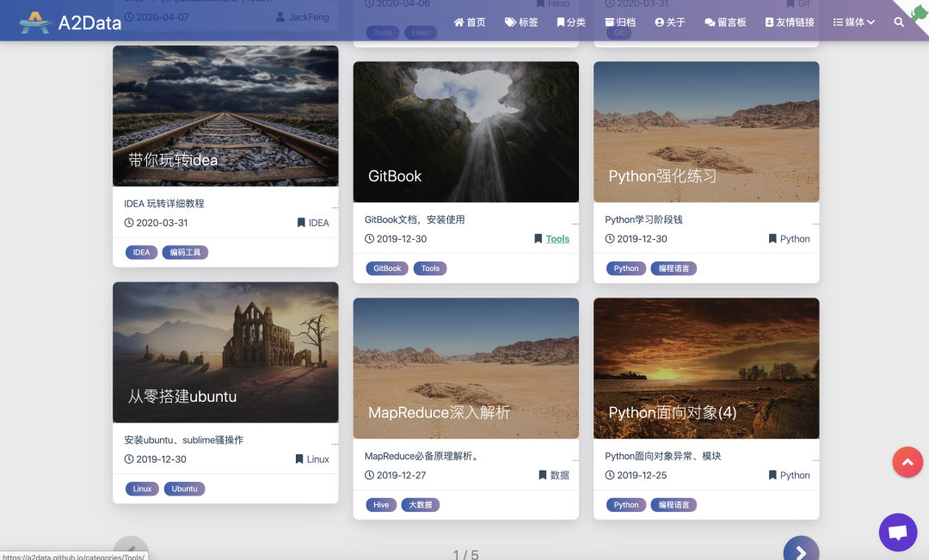929x560 pixels.
Task: Click the 数据 category link
Action: pyautogui.click(x=554, y=475)
